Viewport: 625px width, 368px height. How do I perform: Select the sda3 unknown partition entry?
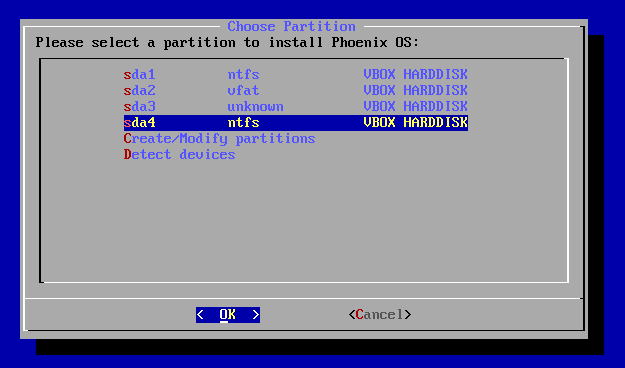[x=295, y=106]
